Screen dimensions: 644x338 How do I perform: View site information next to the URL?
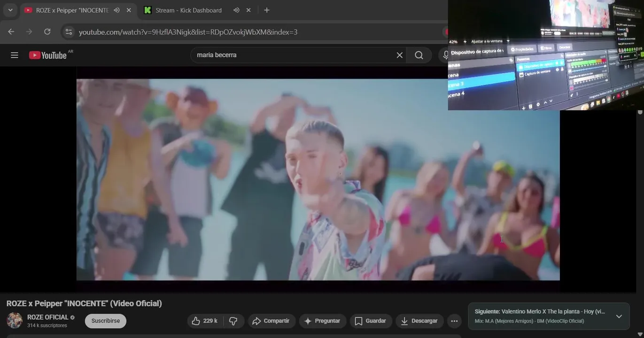(69, 32)
